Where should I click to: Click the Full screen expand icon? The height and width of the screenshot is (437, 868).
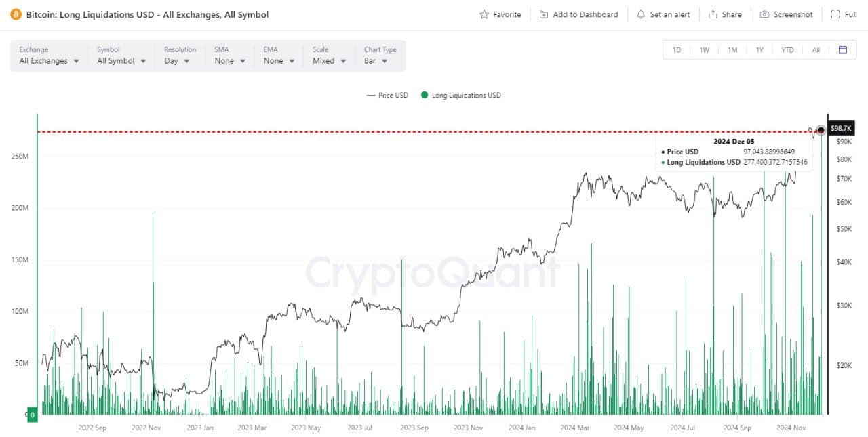click(x=835, y=14)
